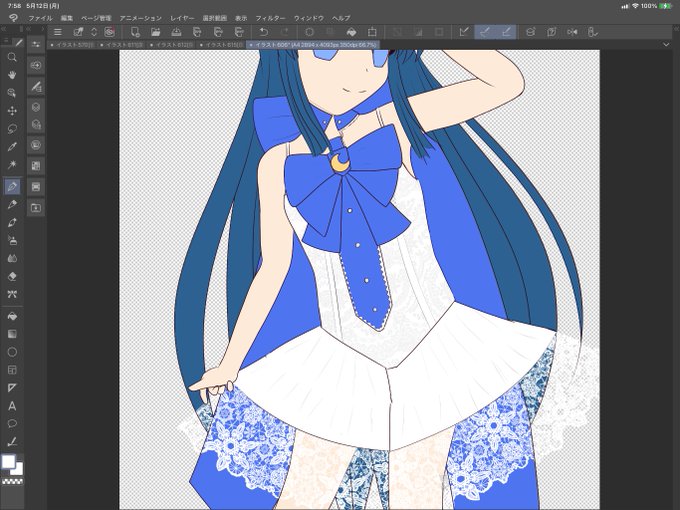Select the Auto select magic wand tool

point(12,165)
